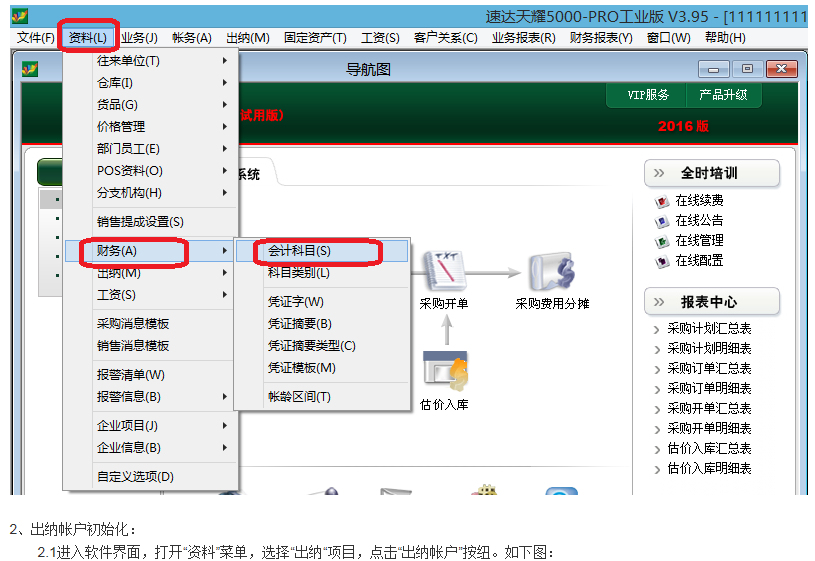Expand the 货品(G) submenu arrow
Viewport: 815px width, 561px height.
(225, 105)
